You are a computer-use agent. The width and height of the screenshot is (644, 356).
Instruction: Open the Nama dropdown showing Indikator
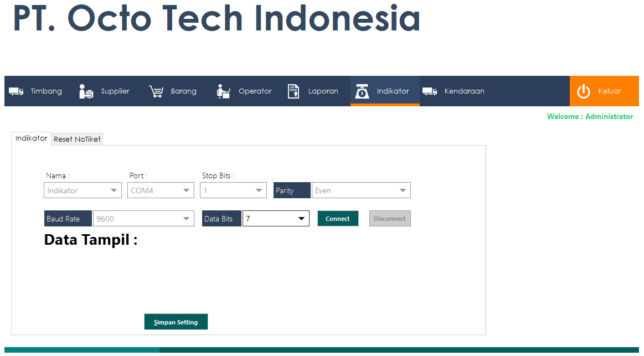83,190
